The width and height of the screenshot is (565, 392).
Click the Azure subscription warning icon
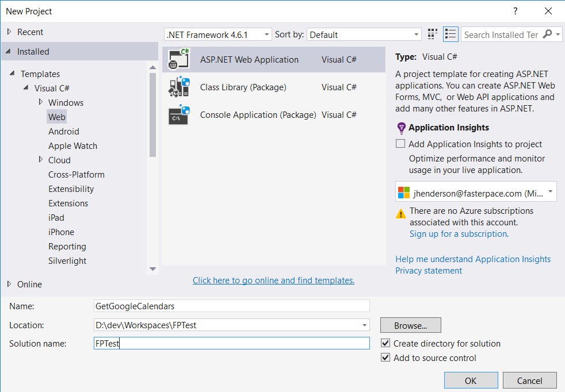point(400,214)
